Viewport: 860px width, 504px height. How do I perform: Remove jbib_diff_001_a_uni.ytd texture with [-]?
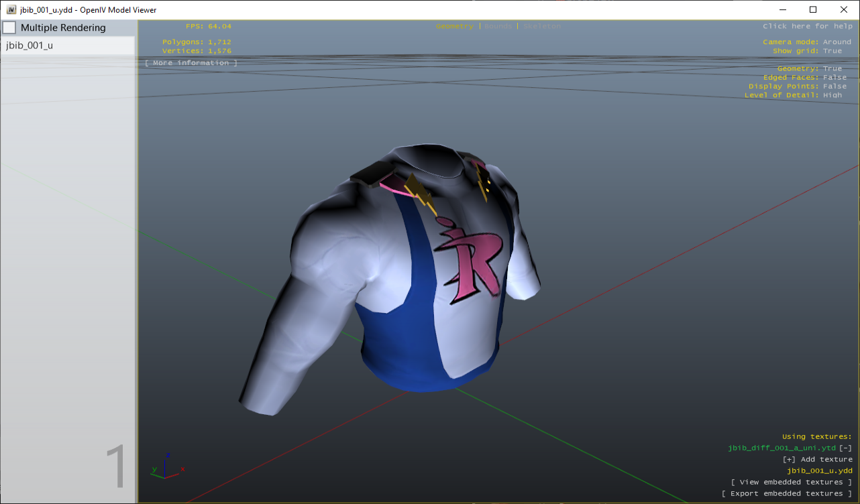[x=846, y=448]
